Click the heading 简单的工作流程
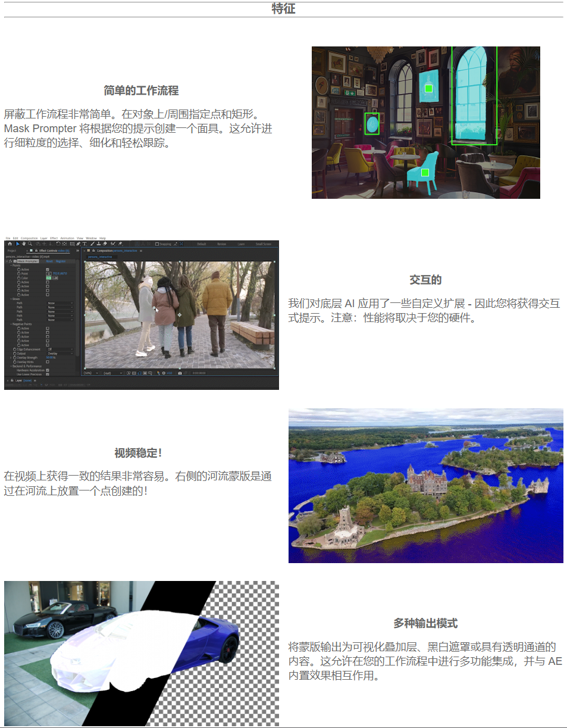 [x=141, y=90]
